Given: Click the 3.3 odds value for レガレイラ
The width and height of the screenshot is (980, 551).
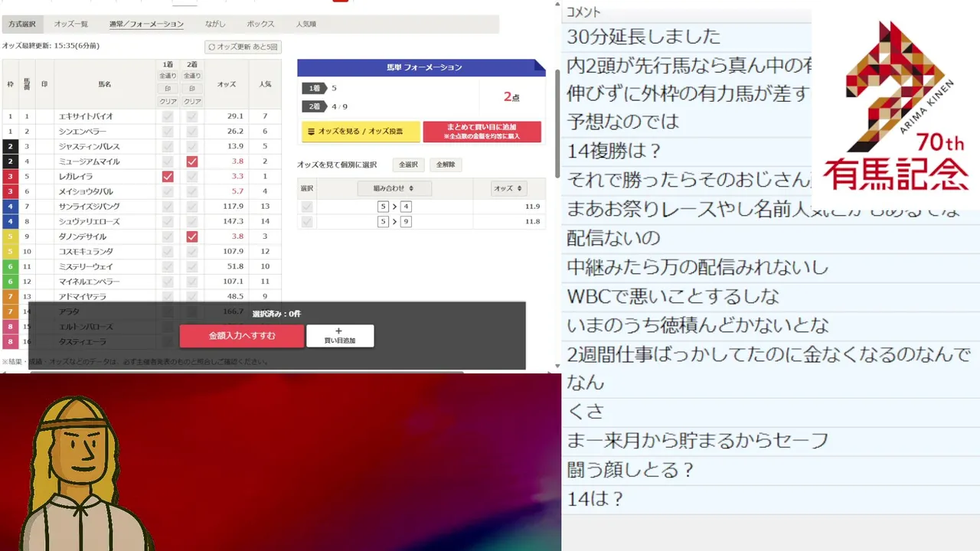Looking at the screenshot, I should (x=237, y=176).
